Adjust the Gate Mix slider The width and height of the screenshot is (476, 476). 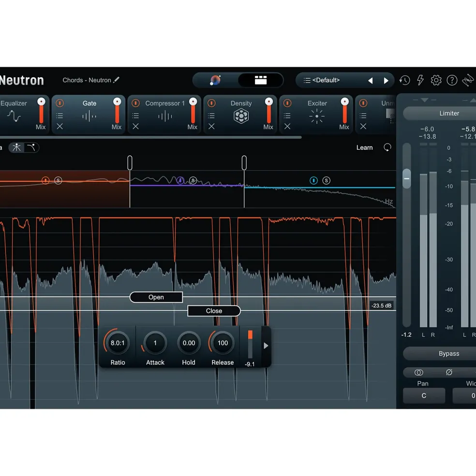(117, 111)
